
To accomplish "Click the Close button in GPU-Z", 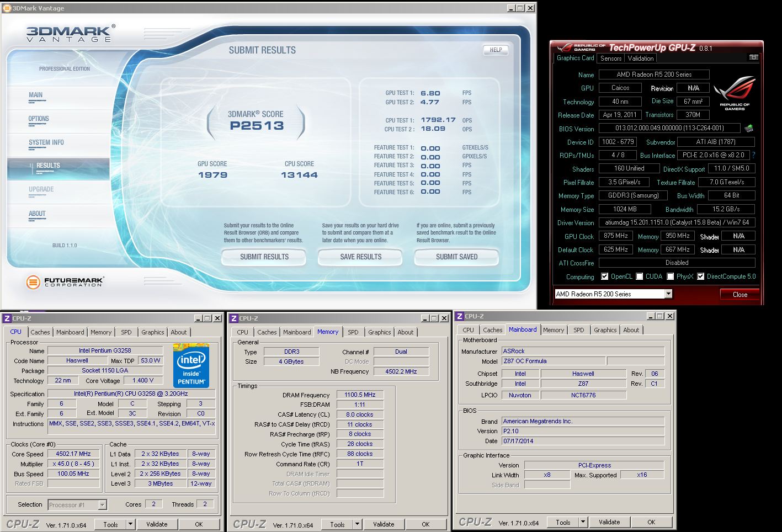I will click(x=740, y=295).
